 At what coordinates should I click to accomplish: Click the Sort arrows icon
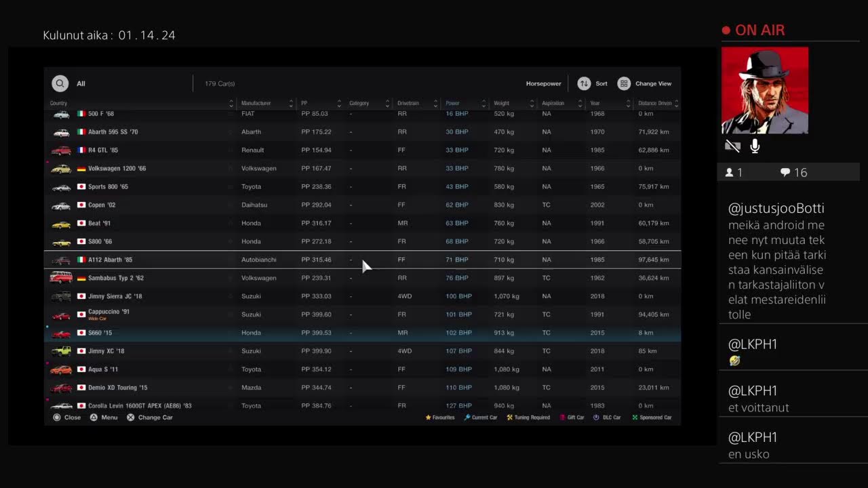[584, 83]
